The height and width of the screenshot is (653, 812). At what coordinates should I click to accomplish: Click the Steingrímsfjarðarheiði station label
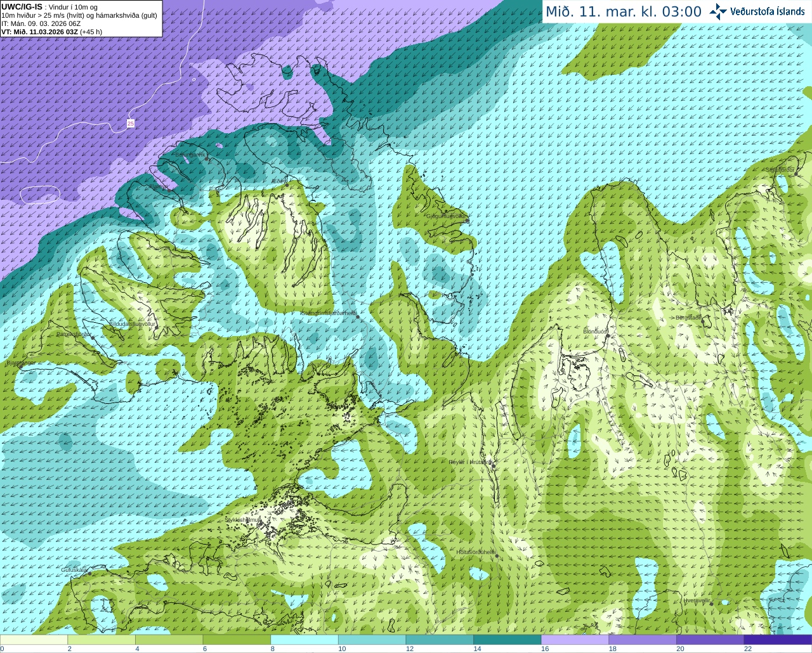tap(328, 313)
